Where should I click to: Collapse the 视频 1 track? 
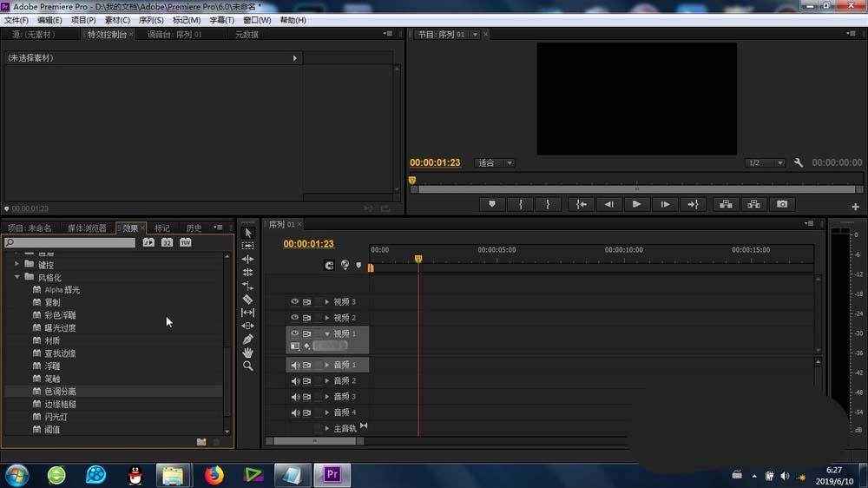coord(327,333)
